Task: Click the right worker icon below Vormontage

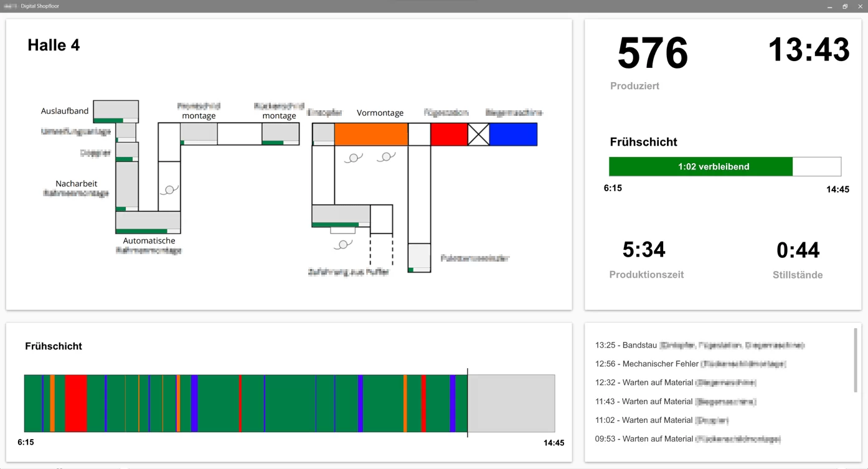Action: [x=386, y=157]
